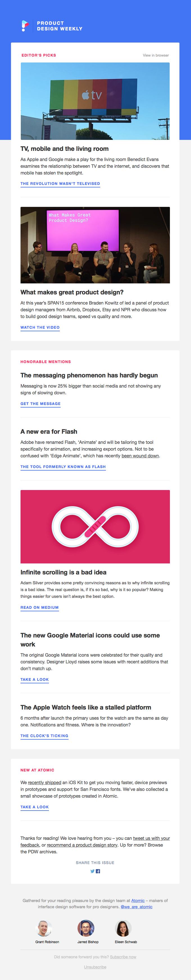Read the infinite scrolling piece on Medium
Image resolution: width=191 pixels, height=980 pixels.
(x=40, y=608)
